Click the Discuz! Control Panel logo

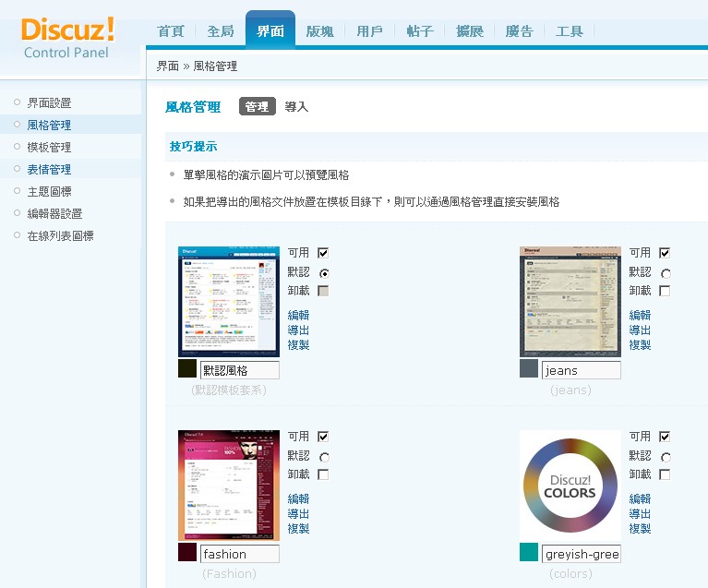67,39
